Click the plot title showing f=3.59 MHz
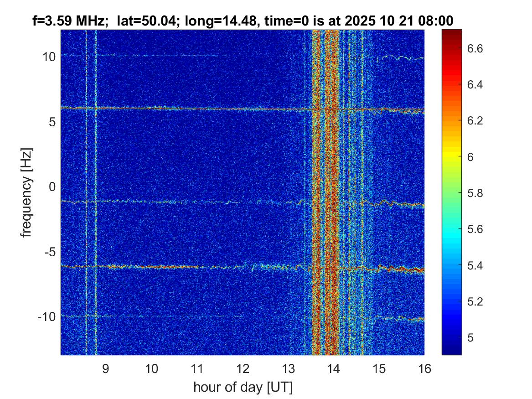 point(243,21)
